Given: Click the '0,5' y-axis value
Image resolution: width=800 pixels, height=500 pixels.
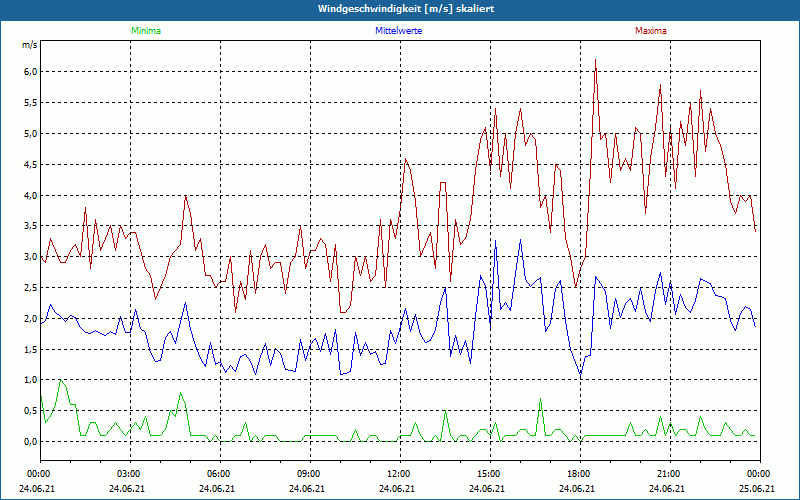Looking at the screenshot, I should (x=31, y=411).
